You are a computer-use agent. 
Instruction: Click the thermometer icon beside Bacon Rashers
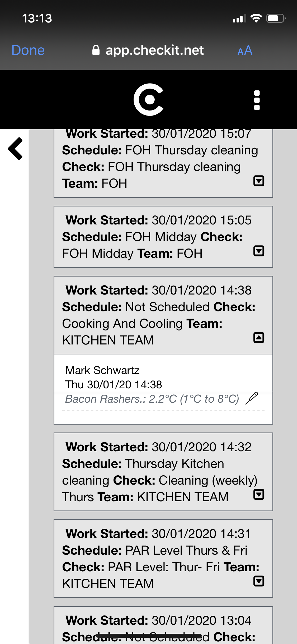point(252,398)
